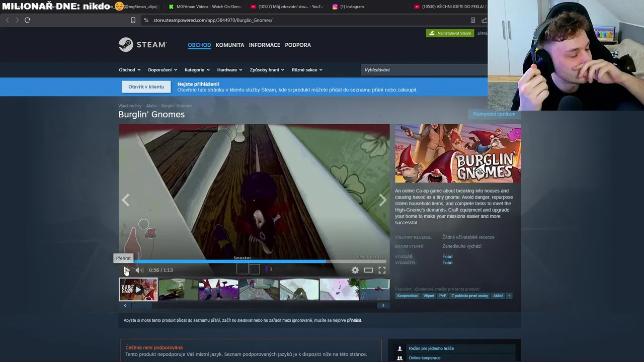Select the PvE tag

(443, 296)
